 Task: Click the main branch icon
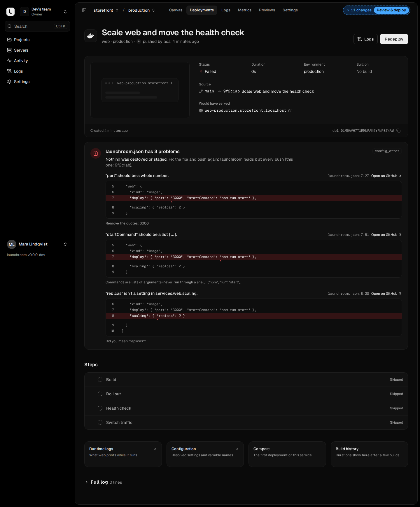pos(201,91)
